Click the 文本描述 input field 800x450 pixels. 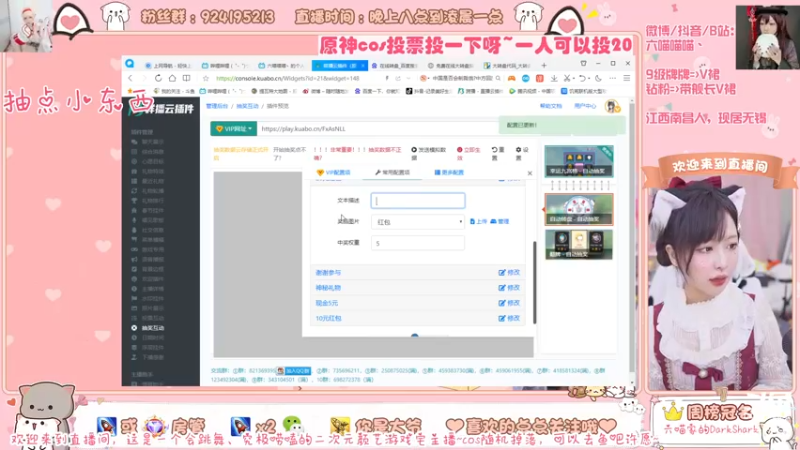[418, 201]
